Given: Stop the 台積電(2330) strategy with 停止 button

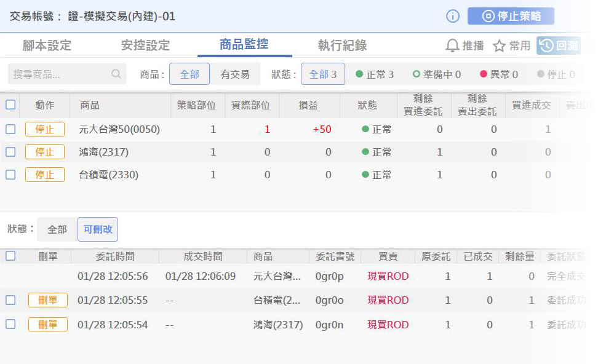Looking at the screenshot, I should pos(45,175).
